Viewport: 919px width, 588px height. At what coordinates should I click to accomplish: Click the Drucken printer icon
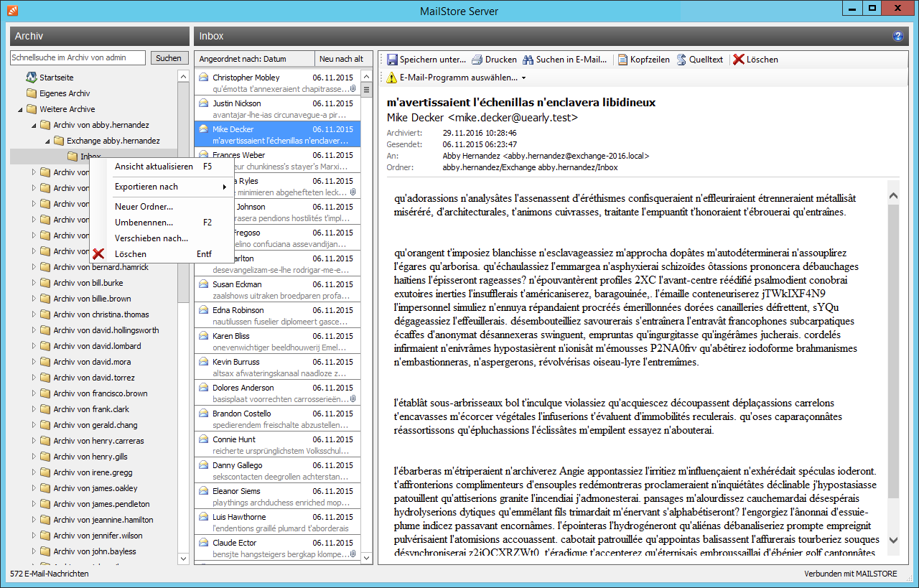pyautogui.click(x=477, y=60)
